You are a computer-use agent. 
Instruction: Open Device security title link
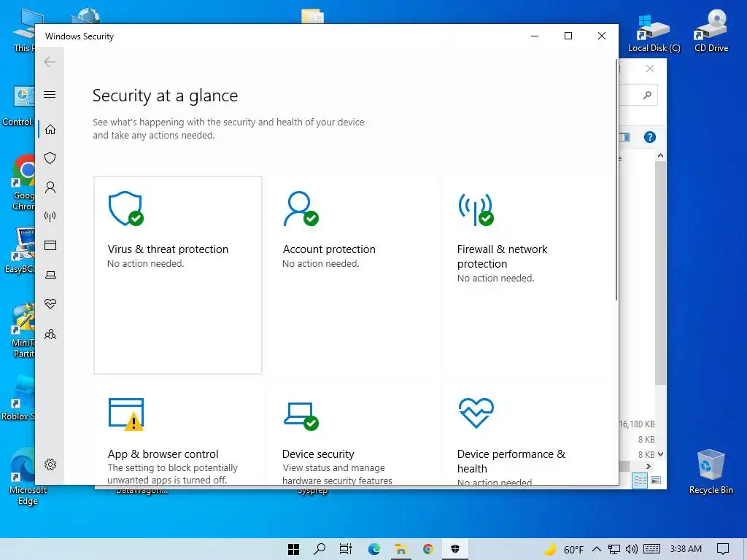tap(318, 454)
